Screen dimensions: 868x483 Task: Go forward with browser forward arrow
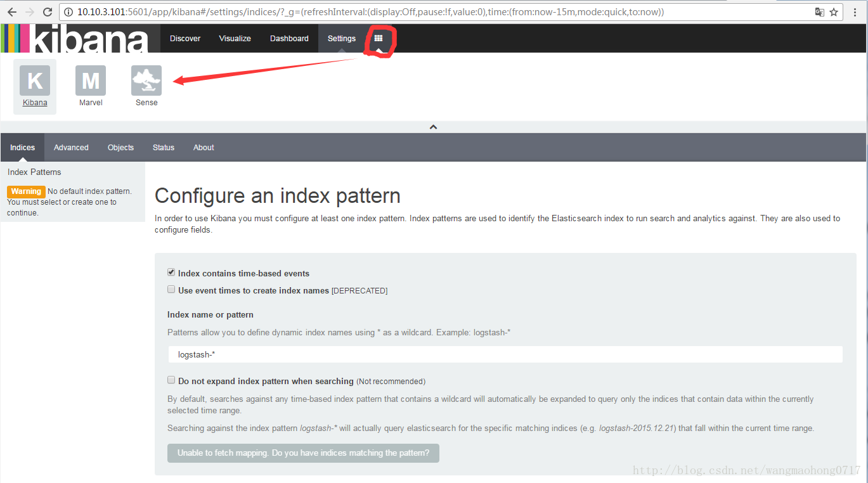(x=29, y=12)
